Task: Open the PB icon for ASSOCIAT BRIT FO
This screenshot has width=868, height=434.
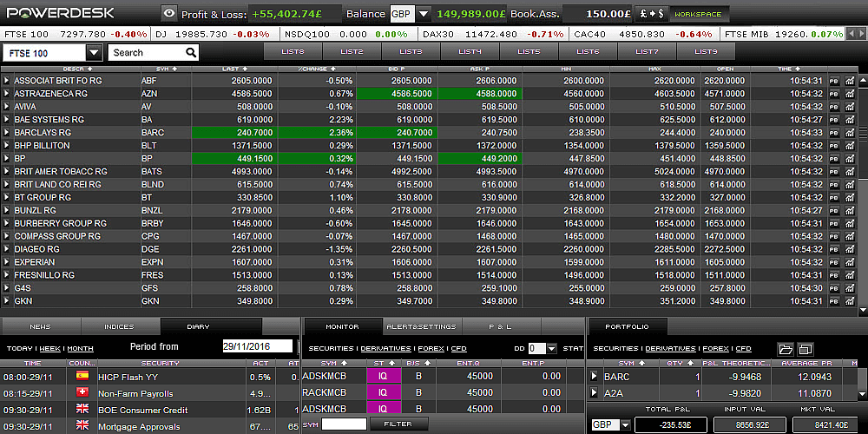Action: click(834, 81)
